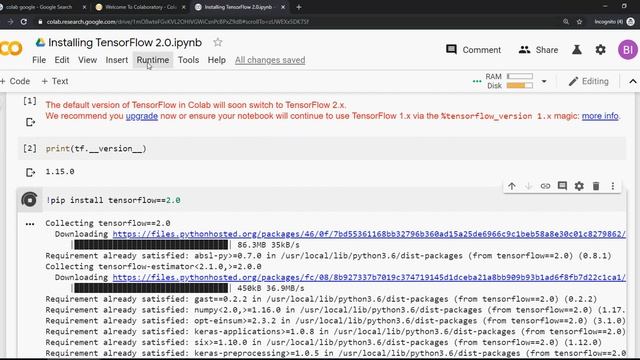Click the Disk usage bar

[x=520, y=86]
